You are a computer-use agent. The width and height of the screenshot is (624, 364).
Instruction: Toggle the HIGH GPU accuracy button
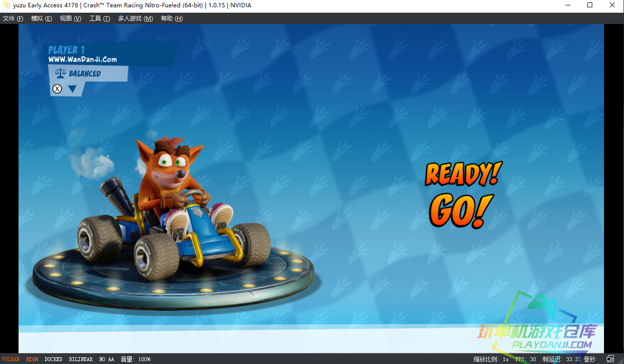pos(32,359)
